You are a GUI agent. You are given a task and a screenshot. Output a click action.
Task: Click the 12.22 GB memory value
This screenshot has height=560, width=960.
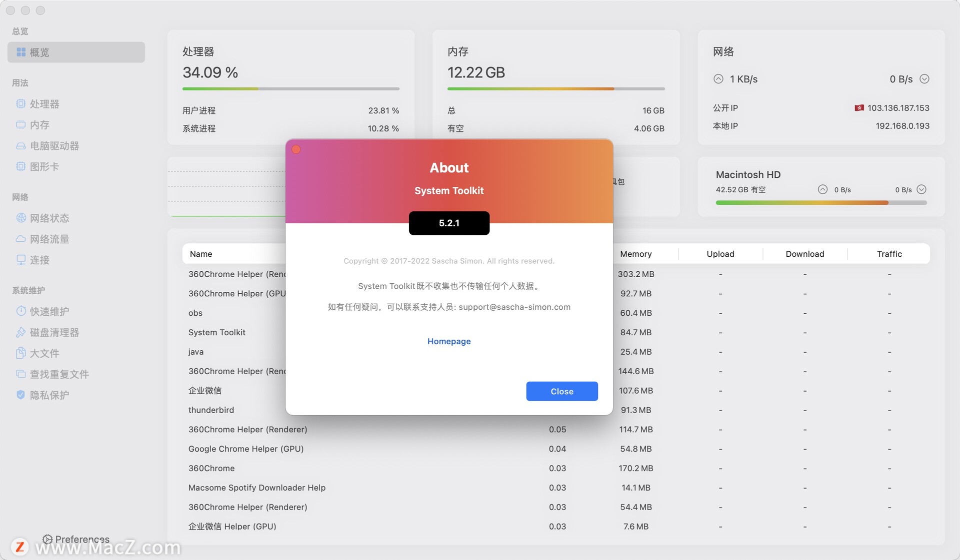click(x=476, y=72)
